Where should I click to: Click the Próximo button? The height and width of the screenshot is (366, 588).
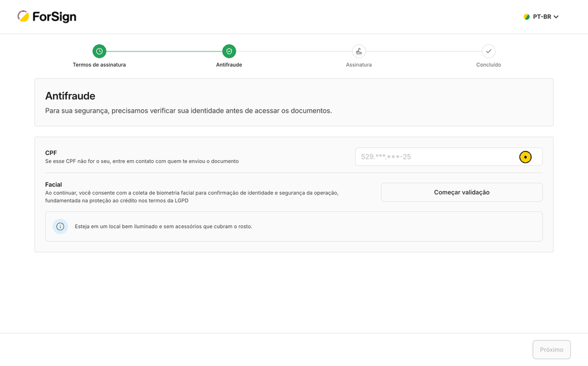[552, 349]
